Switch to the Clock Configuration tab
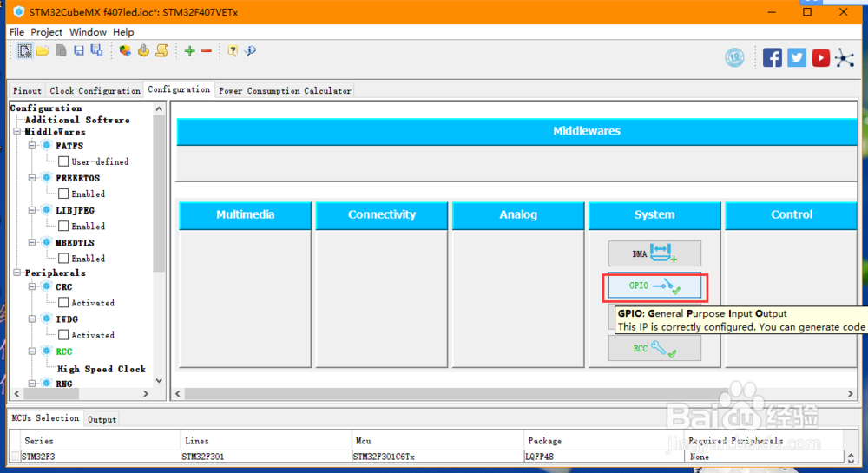This screenshot has width=868, height=473. (95, 91)
